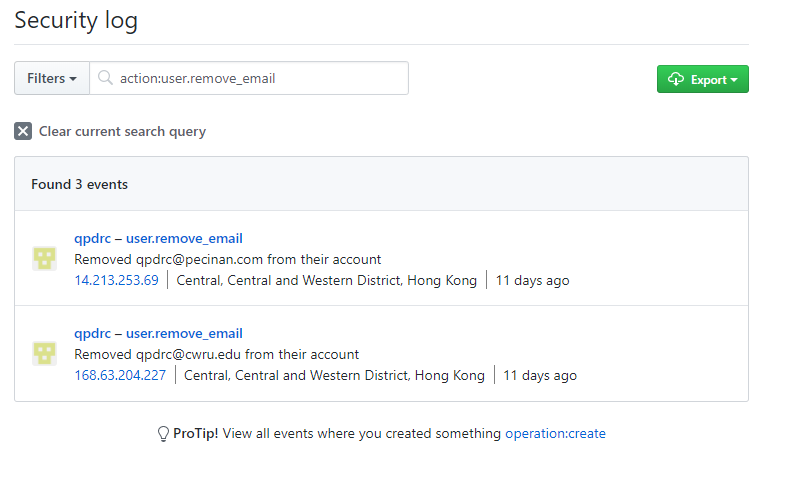
Task: Click the avatar of the cwru.edu event
Action: tap(44, 353)
